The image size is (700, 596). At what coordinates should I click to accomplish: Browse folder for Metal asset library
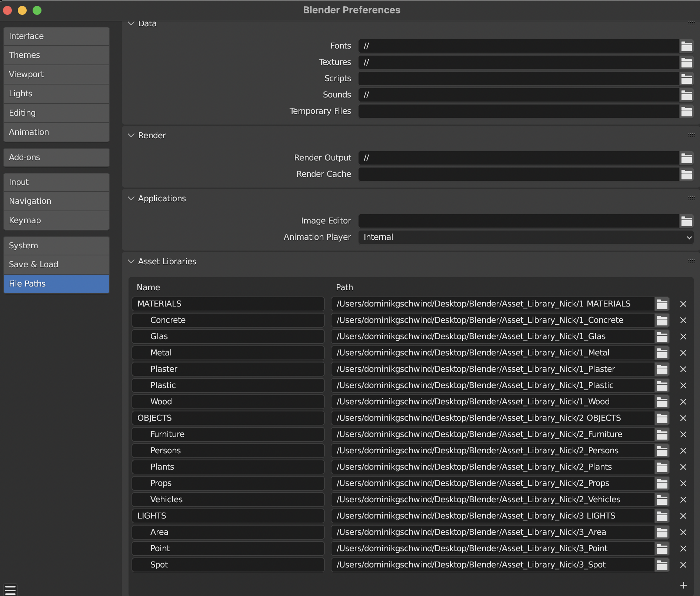click(662, 353)
